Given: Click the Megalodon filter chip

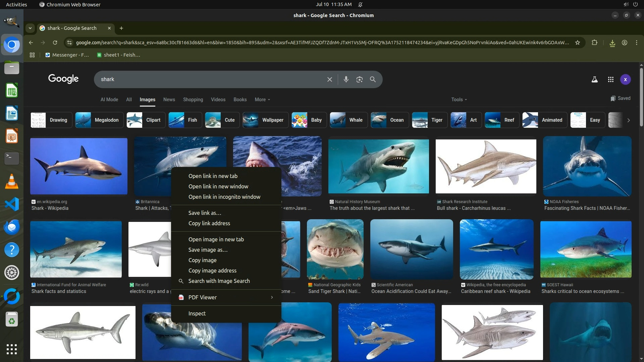Looking at the screenshot, I should (99, 120).
